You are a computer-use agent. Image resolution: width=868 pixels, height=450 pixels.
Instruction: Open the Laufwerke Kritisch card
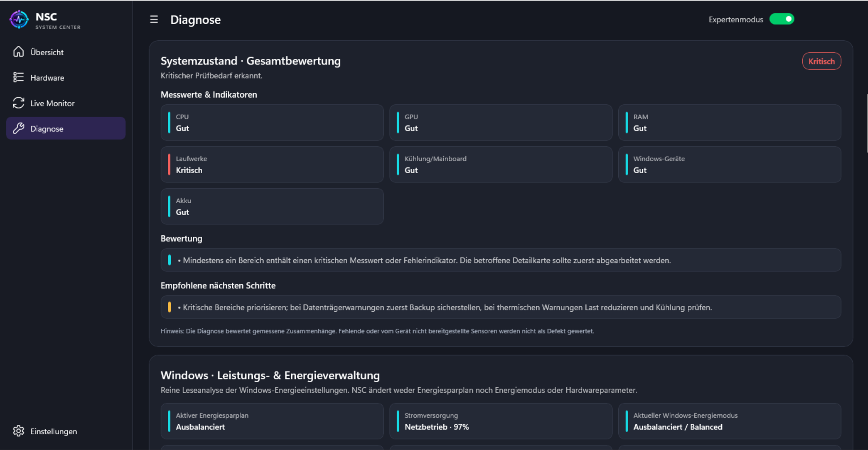(x=272, y=165)
